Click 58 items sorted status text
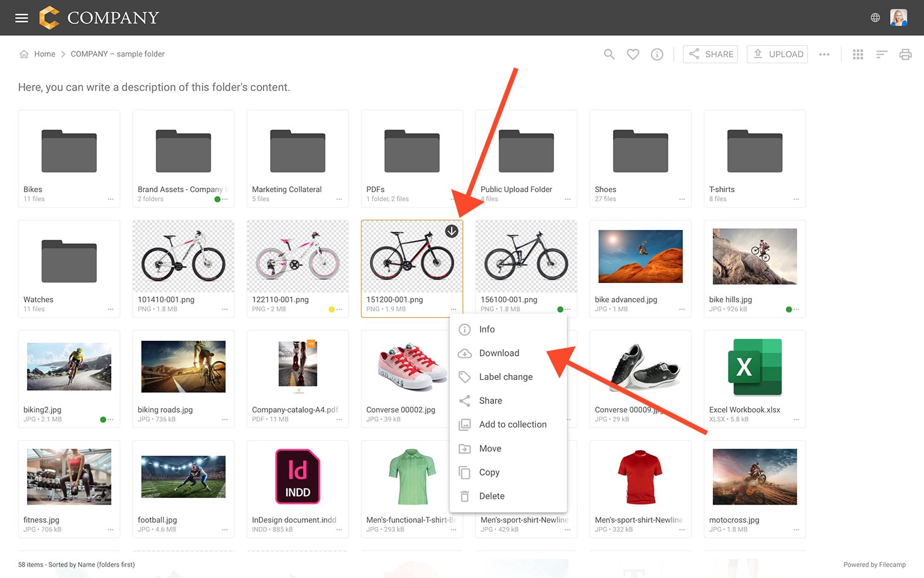The image size is (924, 578). tap(76, 565)
